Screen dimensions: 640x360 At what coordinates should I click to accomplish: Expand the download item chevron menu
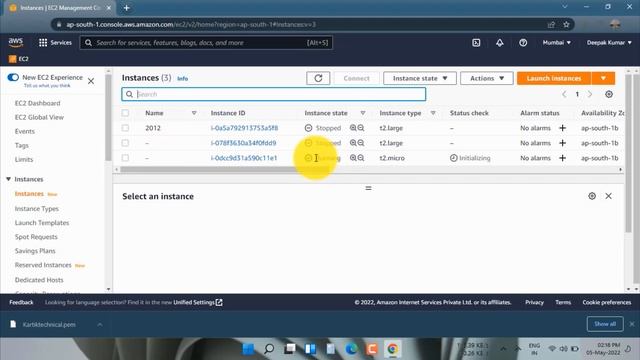tap(100, 324)
